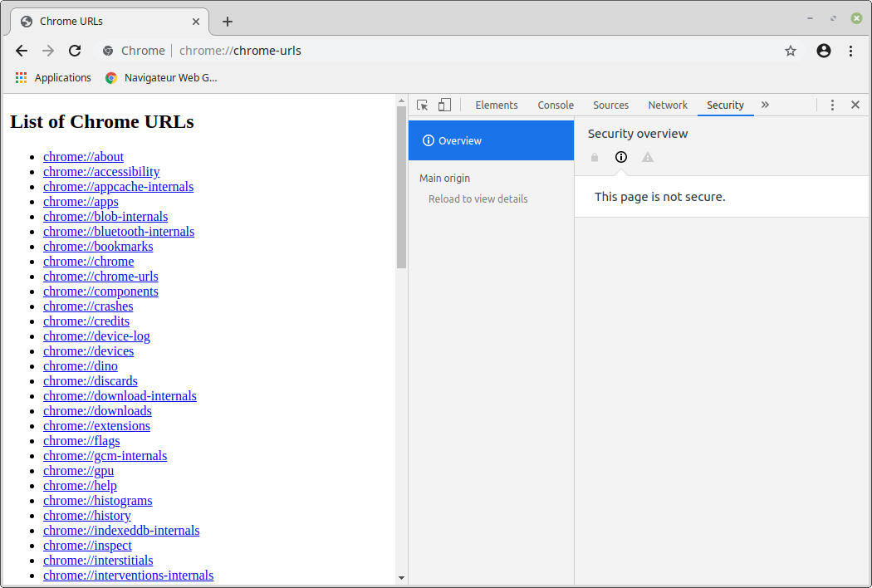Open DevTools customize and control menu

[x=832, y=105]
